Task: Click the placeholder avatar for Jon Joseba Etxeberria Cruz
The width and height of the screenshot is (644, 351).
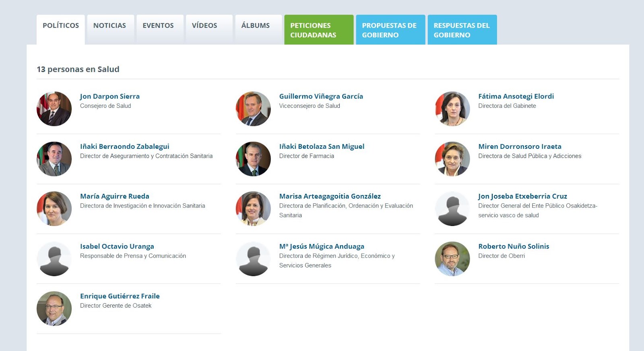Action: coord(452,209)
